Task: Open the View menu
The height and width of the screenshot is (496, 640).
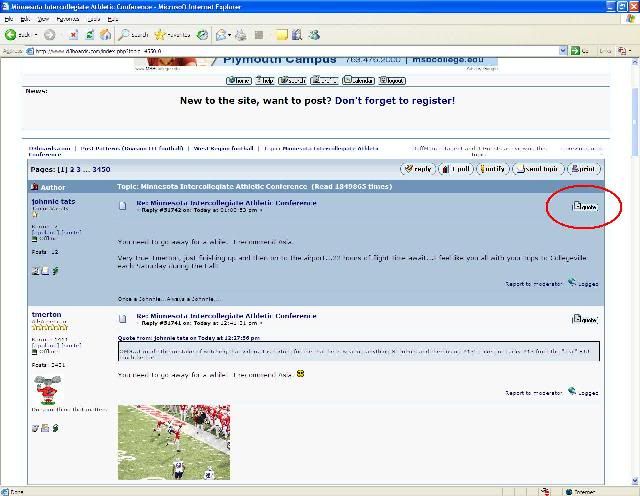Action: pos(43,19)
